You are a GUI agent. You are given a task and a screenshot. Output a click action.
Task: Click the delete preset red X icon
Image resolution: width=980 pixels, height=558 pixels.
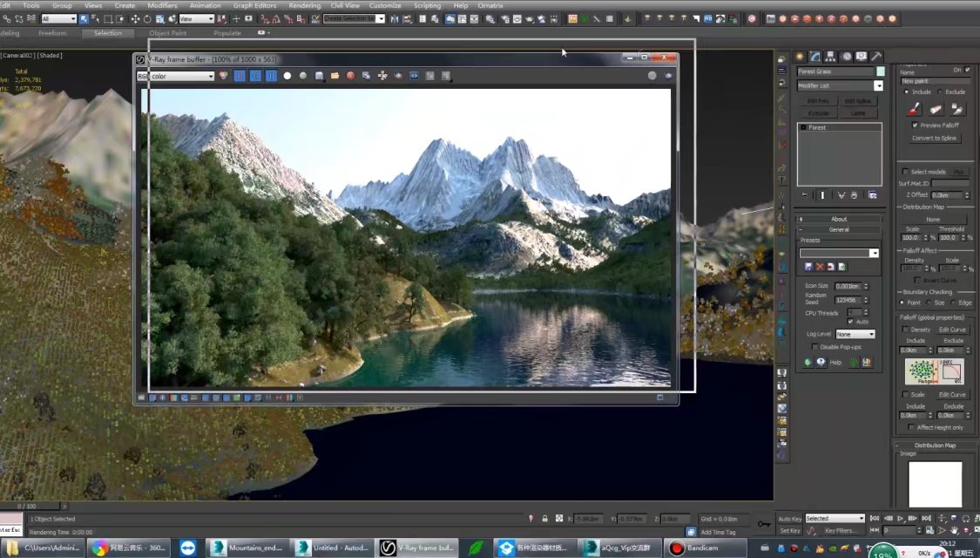click(820, 267)
